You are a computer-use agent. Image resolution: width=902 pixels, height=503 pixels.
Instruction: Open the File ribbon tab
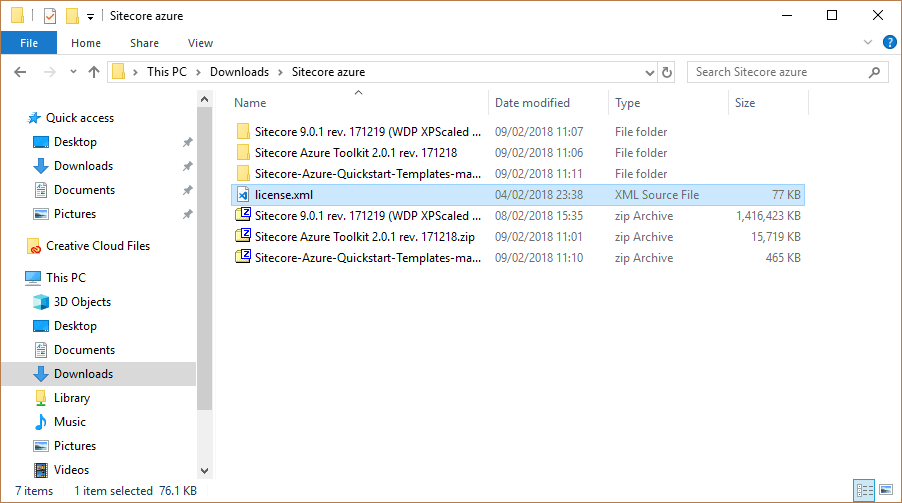click(29, 43)
